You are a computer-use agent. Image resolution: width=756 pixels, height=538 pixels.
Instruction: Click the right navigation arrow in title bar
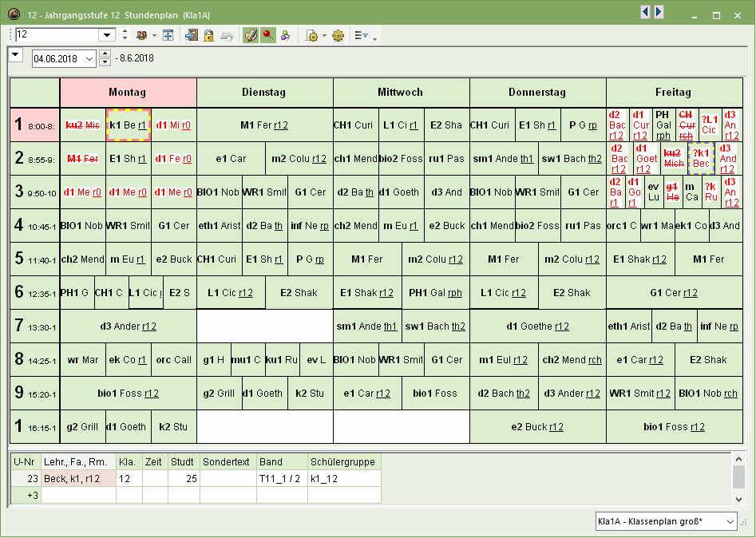click(659, 12)
